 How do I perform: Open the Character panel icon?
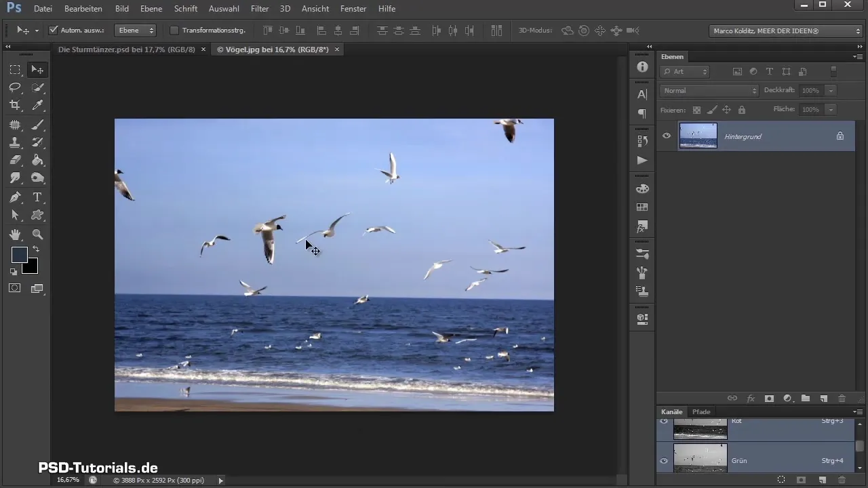[642, 95]
